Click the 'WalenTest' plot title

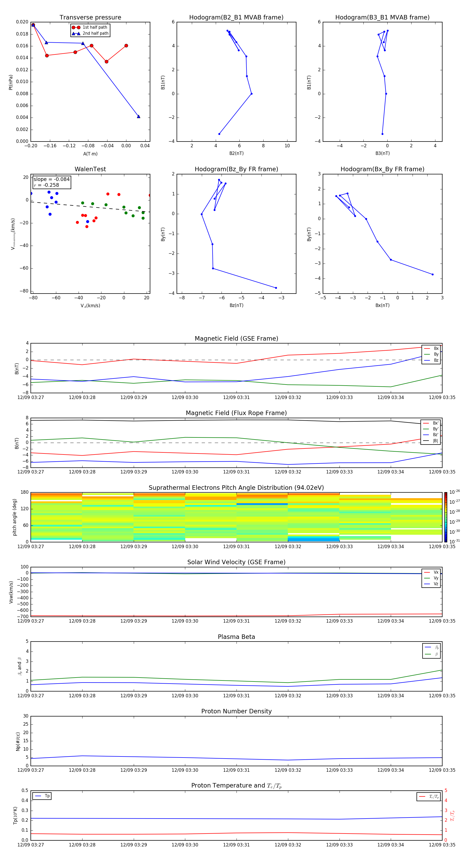tap(90, 169)
